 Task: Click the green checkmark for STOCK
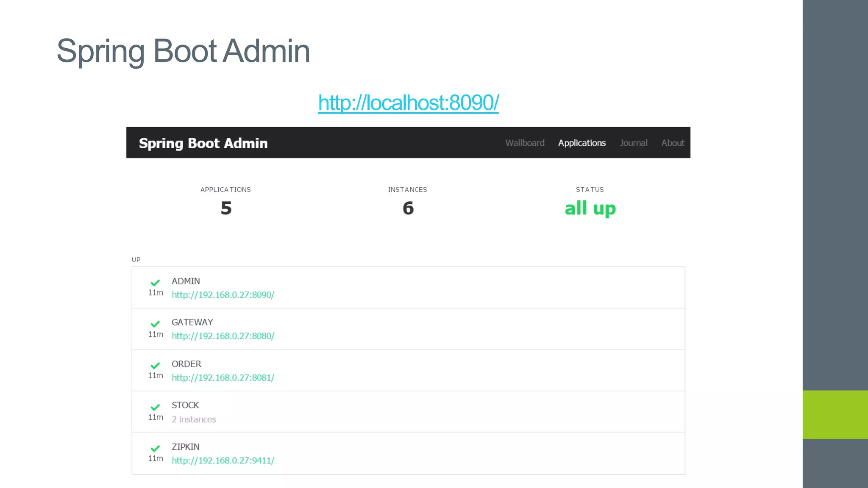155,407
